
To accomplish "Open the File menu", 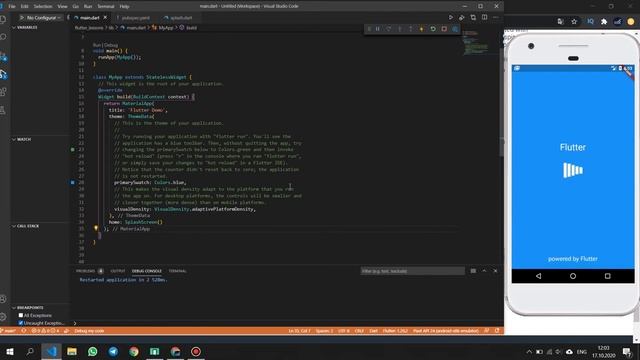I will (12, 7).
